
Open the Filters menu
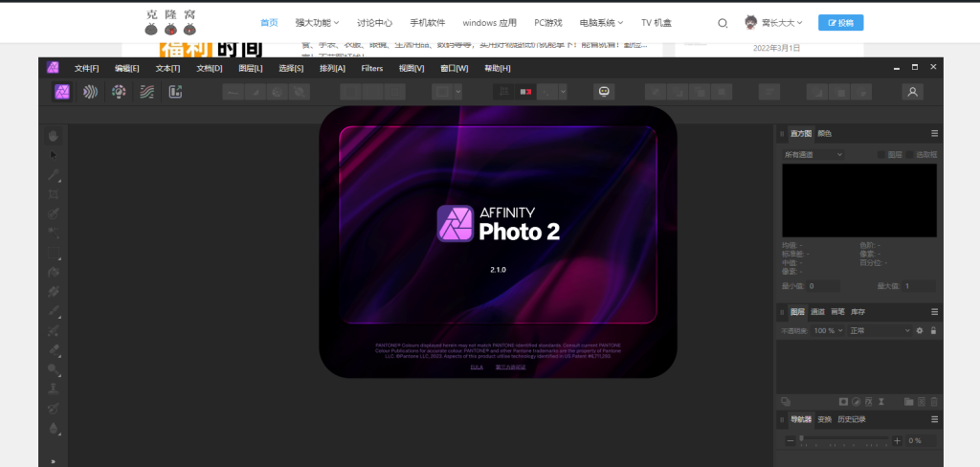point(372,68)
